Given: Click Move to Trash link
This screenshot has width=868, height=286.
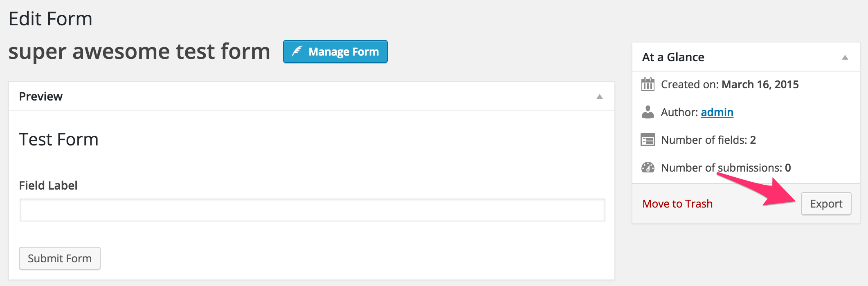Looking at the screenshot, I should coord(677,203).
